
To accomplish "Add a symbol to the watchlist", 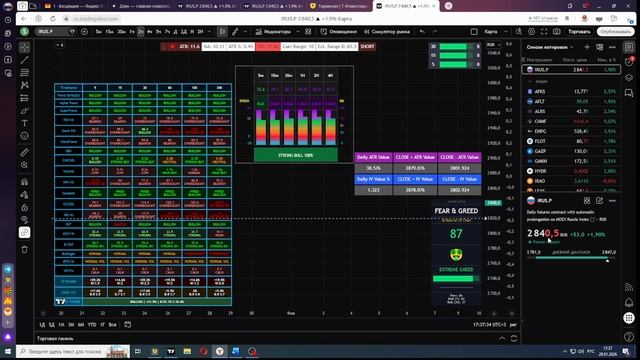I will point(587,47).
